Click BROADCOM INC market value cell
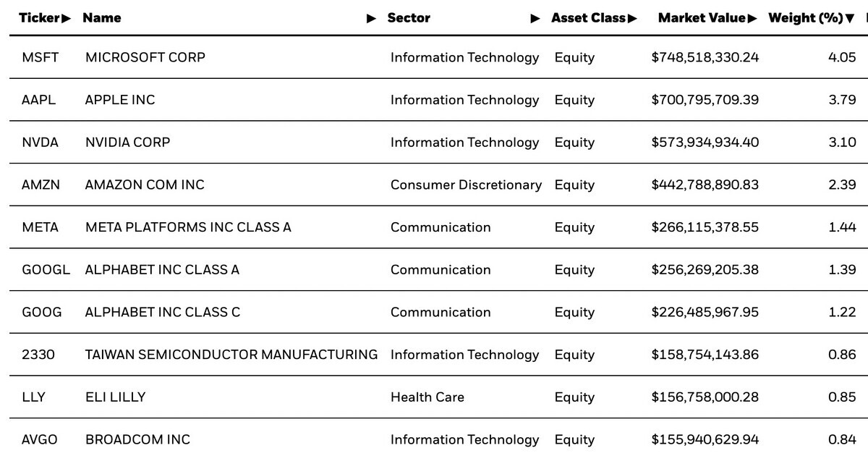The image size is (868, 469). 705,440
